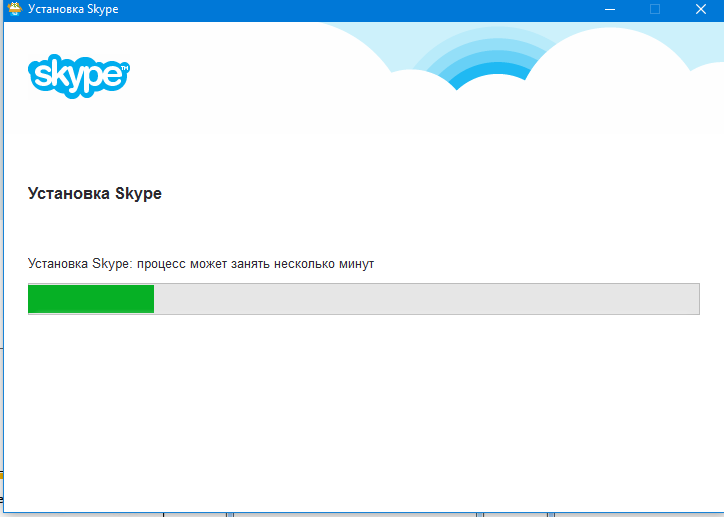The height and width of the screenshot is (517, 724).
Task: Click blank white area below the progress bar
Action: coord(360,410)
